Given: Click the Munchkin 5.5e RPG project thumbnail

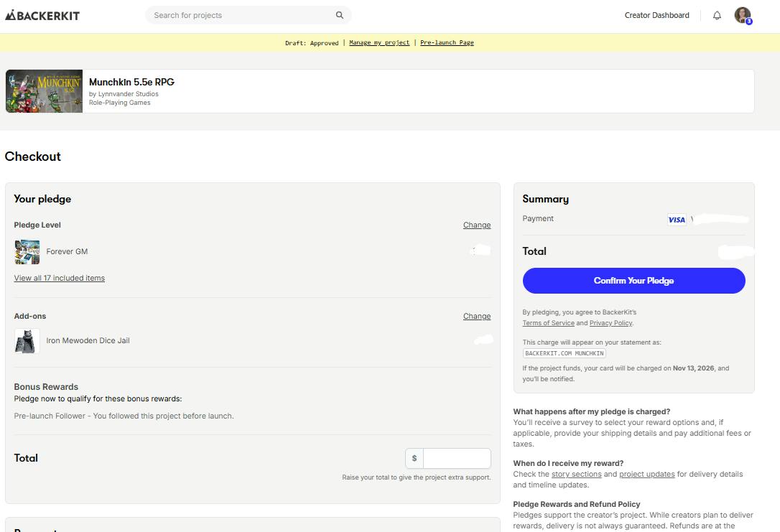Looking at the screenshot, I should pyautogui.click(x=45, y=91).
